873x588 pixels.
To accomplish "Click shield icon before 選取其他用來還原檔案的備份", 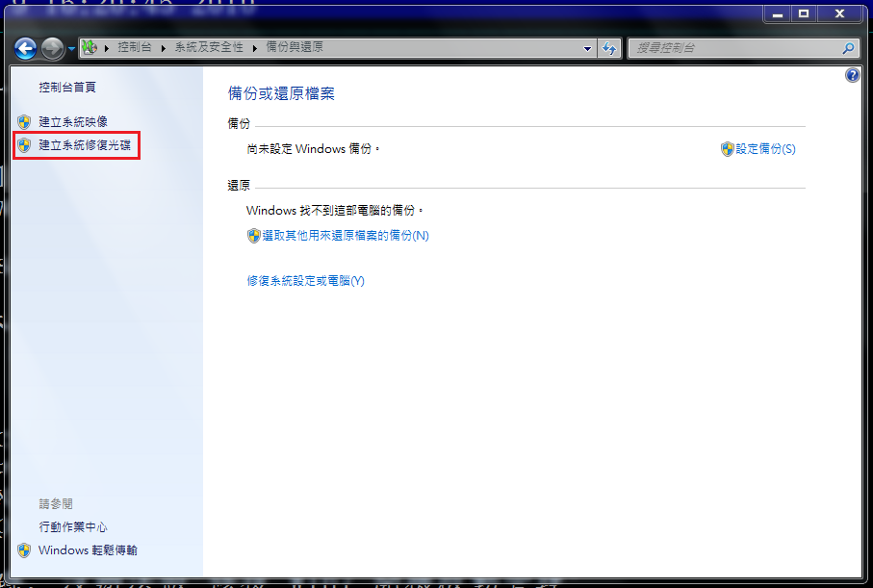I will coord(254,236).
